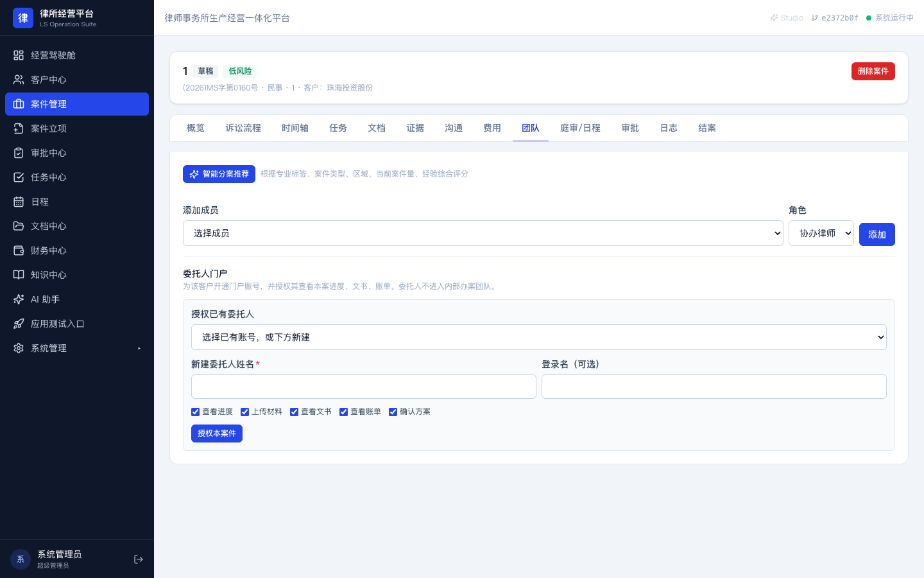This screenshot has height=578, width=924.
Task: Expand the 选择已有账号 dropdown
Action: tap(539, 337)
